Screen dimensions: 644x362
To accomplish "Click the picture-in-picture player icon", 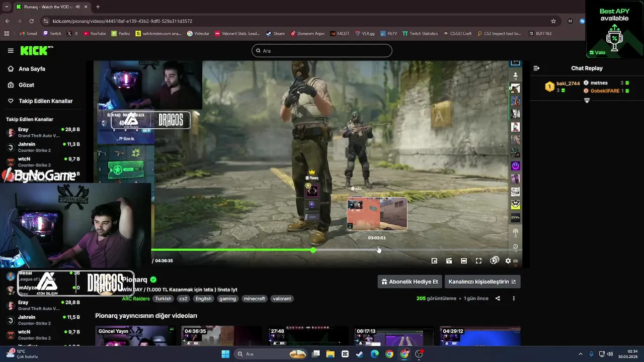I will click(x=434, y=261).
